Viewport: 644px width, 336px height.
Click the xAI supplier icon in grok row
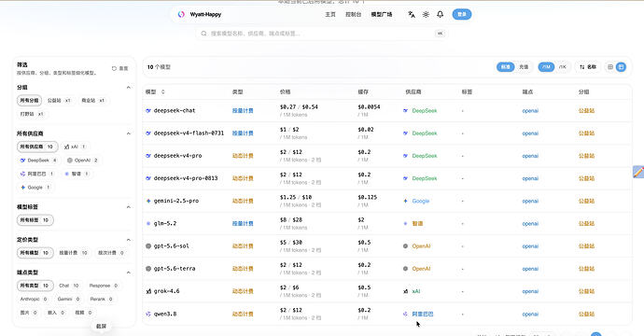pos(405,291)
